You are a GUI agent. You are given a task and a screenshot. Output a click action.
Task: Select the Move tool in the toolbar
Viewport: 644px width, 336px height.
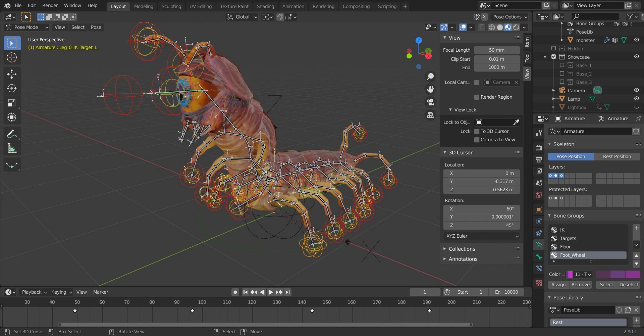pos(12,74)
